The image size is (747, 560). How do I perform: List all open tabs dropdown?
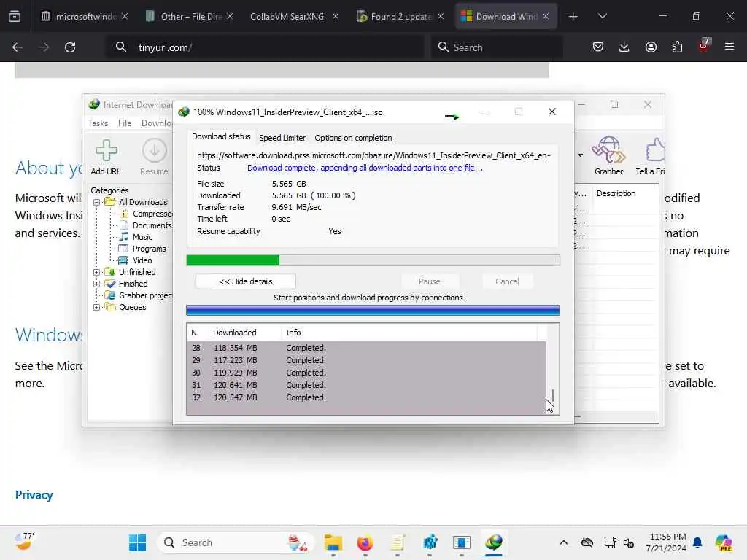pyautogui.click(x=602, y=17)
